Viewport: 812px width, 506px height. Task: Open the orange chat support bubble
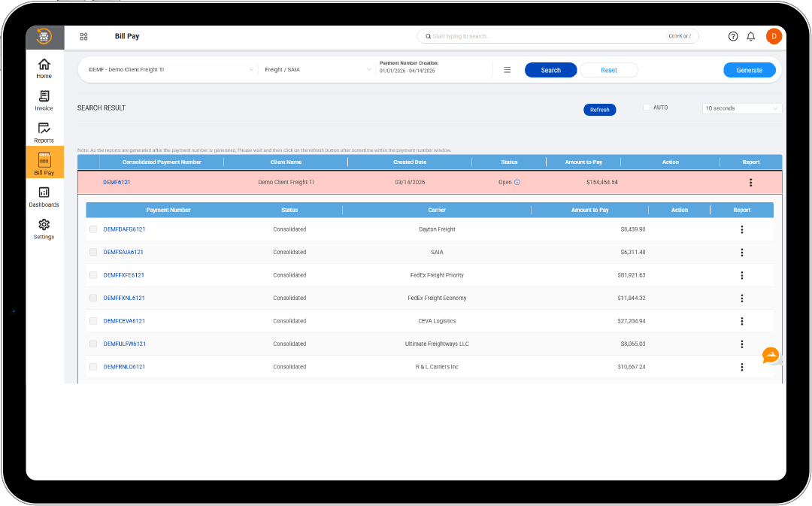click(x=770, y=356)
